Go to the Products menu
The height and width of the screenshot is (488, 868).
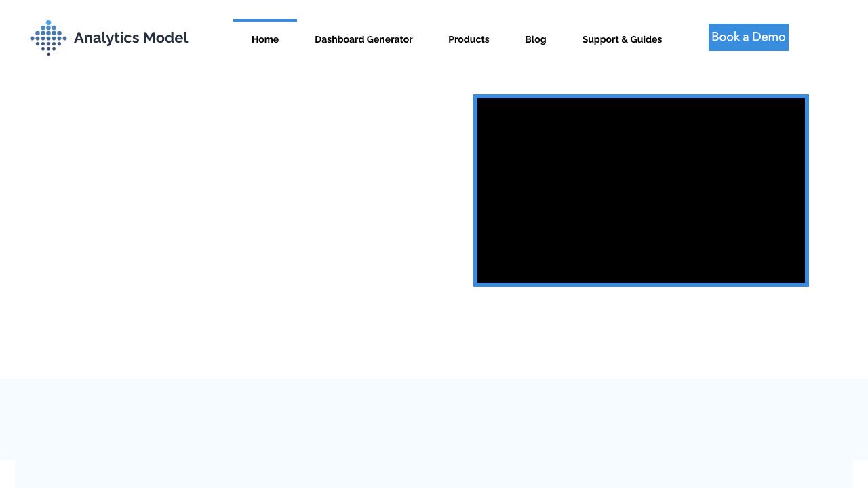[469, 39]
